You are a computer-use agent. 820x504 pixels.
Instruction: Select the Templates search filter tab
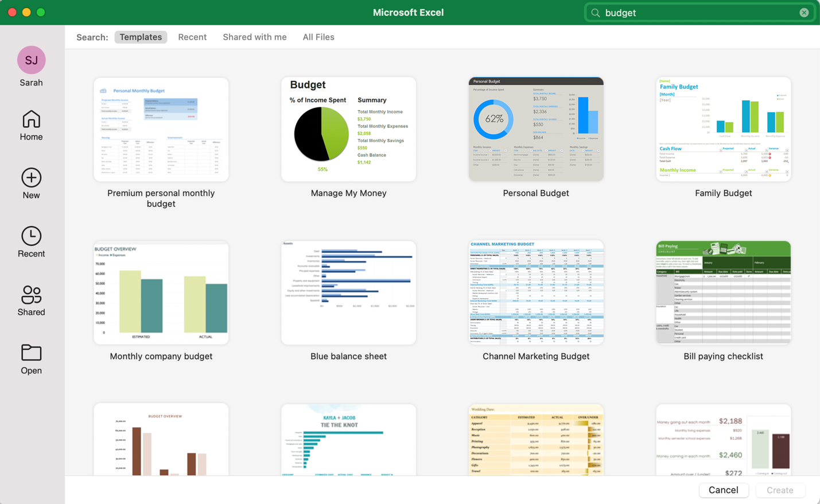click(141, 37)
